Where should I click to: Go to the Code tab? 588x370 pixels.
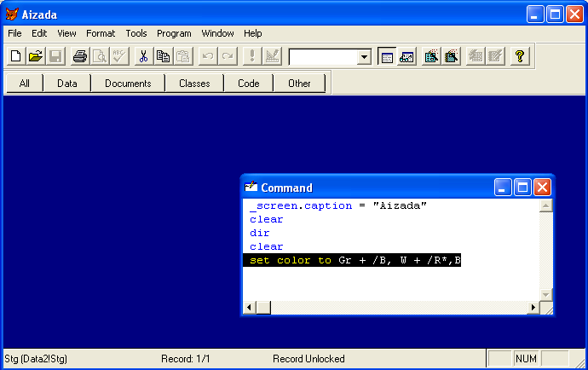(249, 84)
